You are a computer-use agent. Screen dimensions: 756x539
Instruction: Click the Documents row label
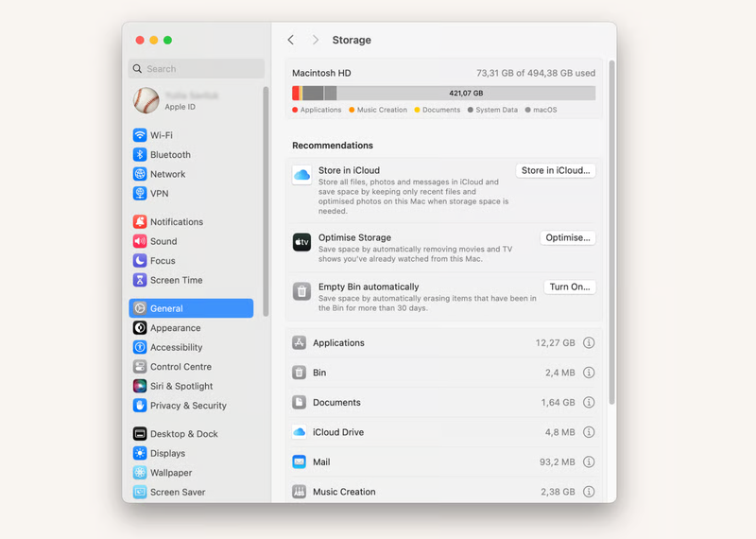tap(336, 402)
